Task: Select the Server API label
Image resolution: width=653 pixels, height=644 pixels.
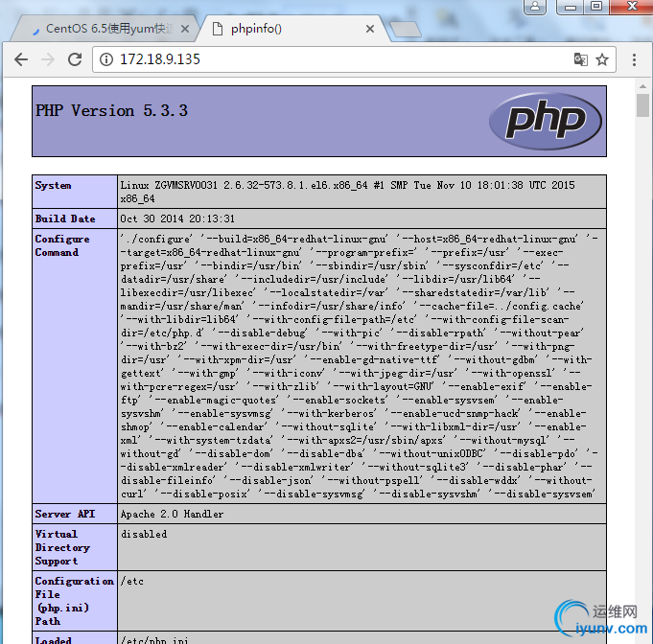Action: click(65, 514)
